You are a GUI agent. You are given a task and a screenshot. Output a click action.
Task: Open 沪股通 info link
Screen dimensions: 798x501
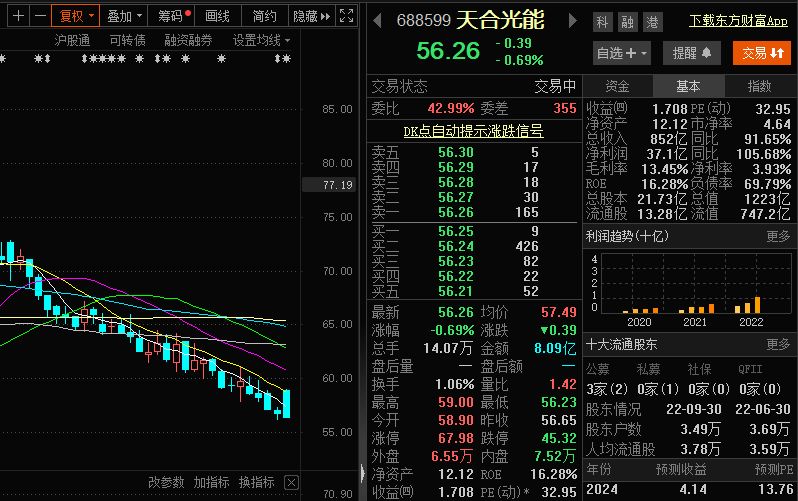(72, 40)
